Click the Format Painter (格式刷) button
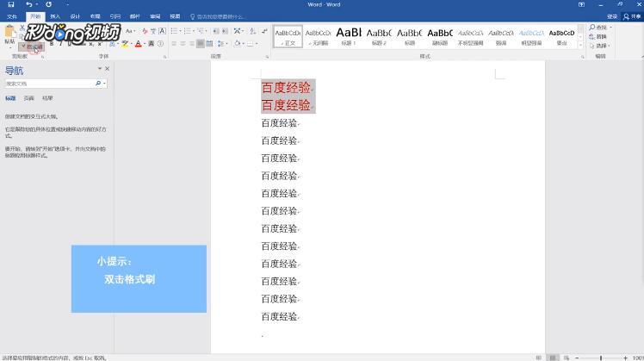This screenshot has width=644, height=361. click(32, 47)
